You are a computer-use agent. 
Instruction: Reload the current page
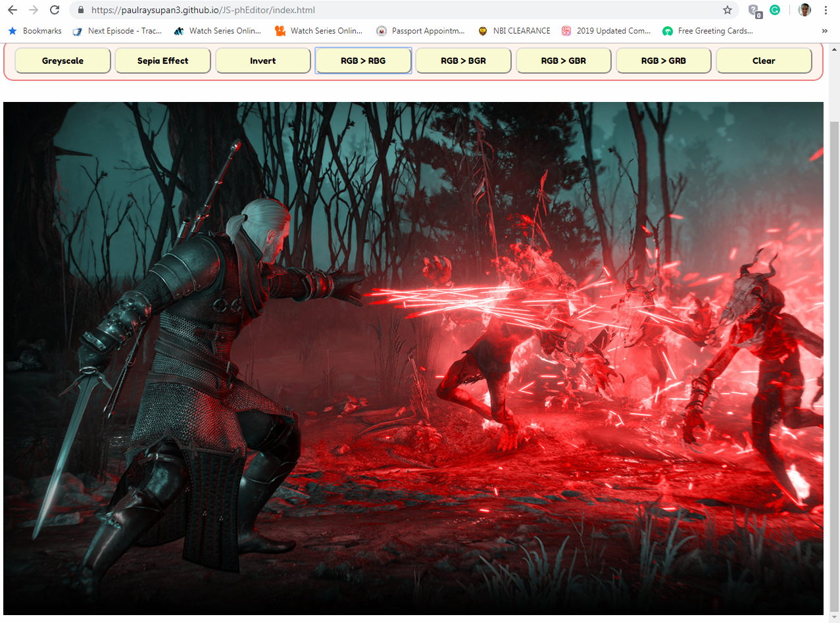[x=55, y=10]
